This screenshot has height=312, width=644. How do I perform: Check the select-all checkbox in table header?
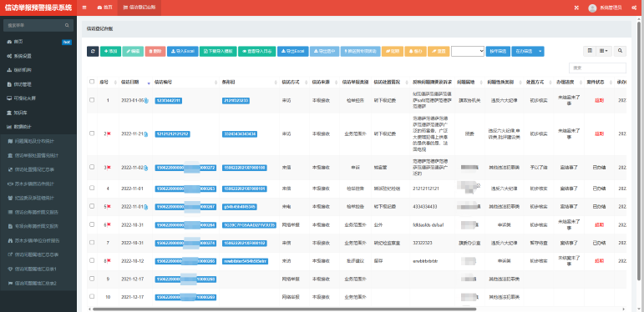(92, 82)
